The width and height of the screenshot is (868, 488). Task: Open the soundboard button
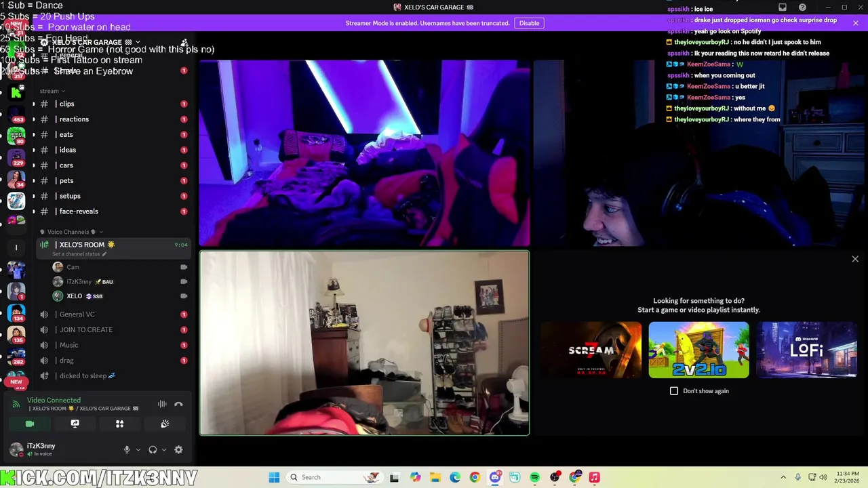165,424
